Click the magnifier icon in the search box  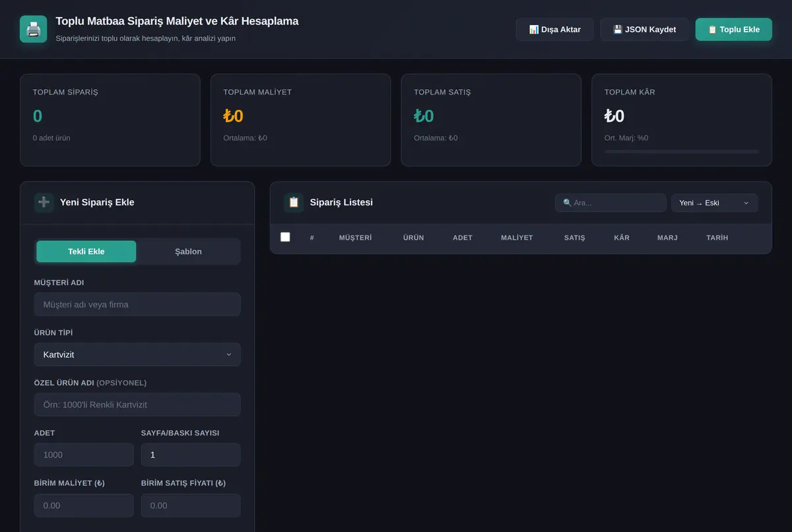568,203
